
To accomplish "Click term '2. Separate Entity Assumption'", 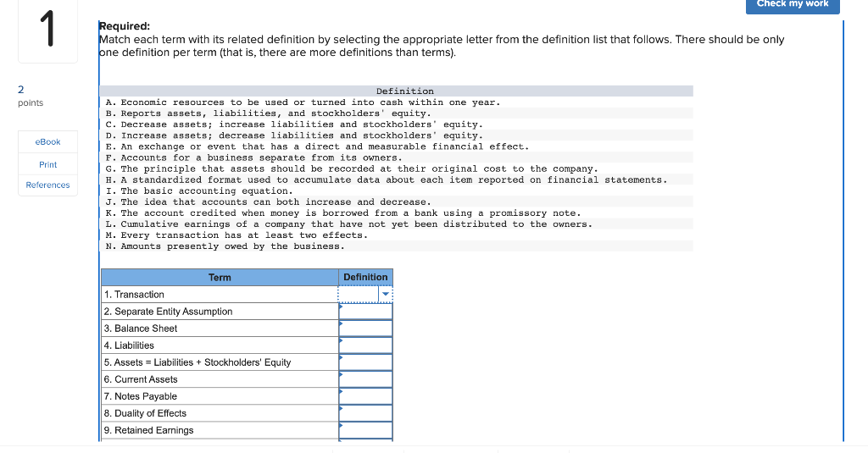I will coord(169,312).
